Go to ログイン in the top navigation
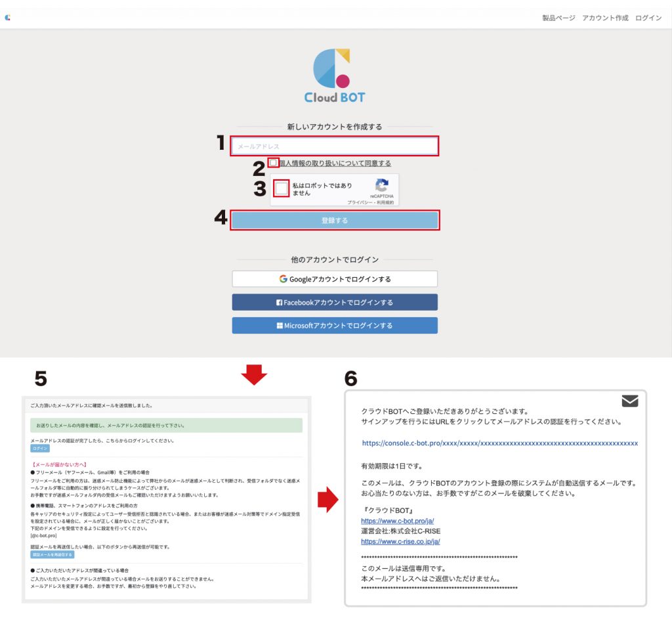 (x=648, y=18)
